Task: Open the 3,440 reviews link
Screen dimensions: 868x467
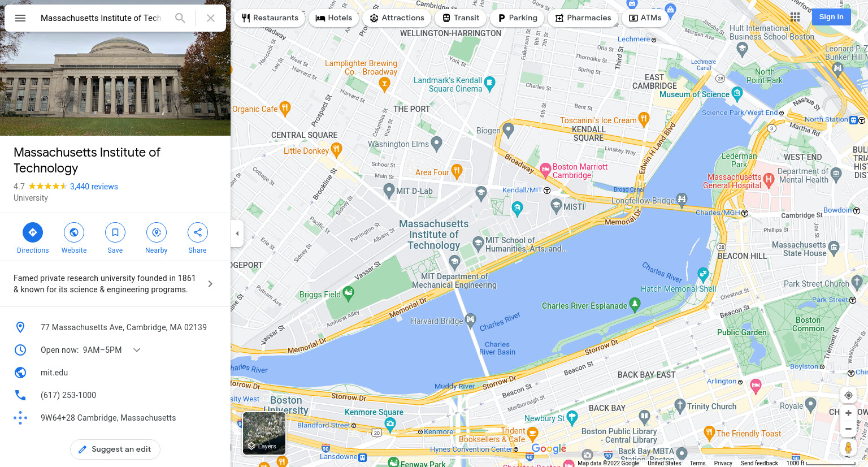Action: [x=94, y=187]
